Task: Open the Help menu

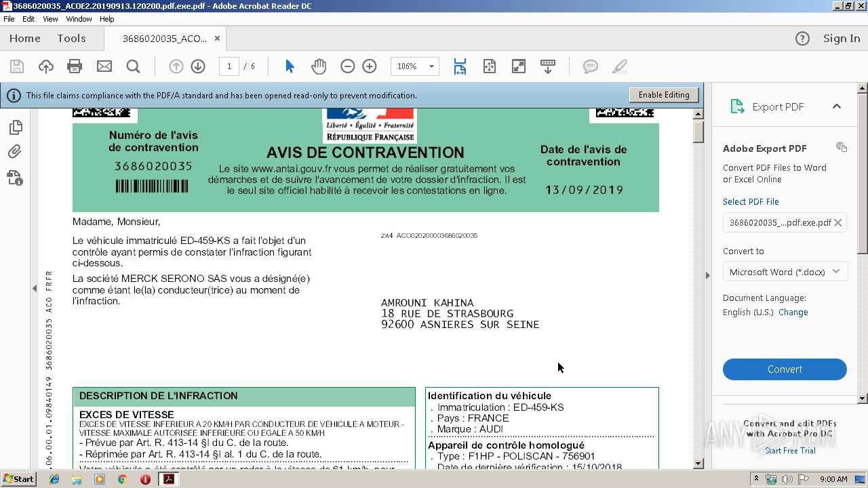Action: pos(107,19)
